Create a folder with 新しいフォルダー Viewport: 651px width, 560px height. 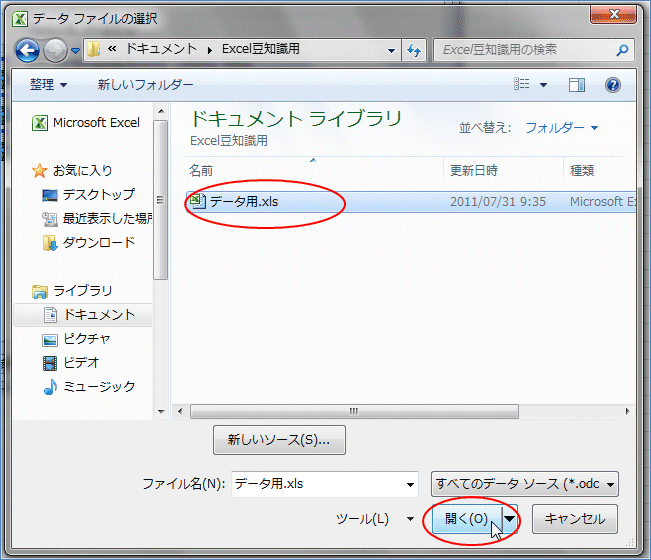tap(145, 85)
